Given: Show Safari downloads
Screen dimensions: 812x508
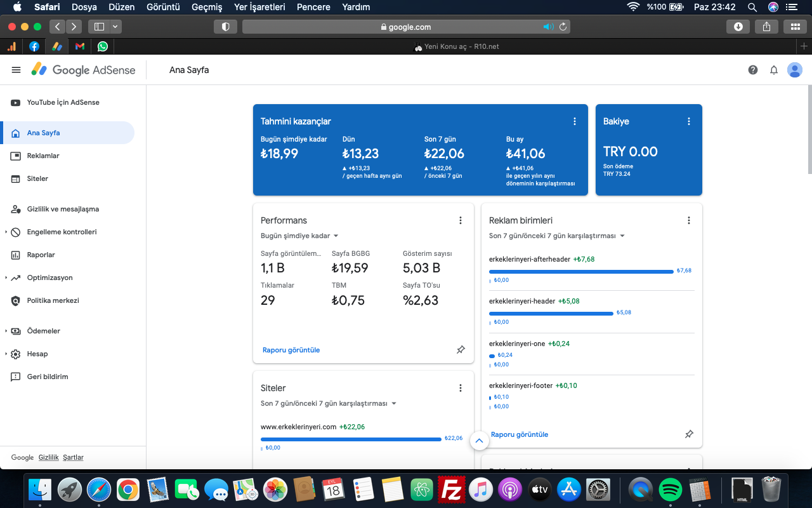Looking at the screenshot, I should (x=738, y=27).
